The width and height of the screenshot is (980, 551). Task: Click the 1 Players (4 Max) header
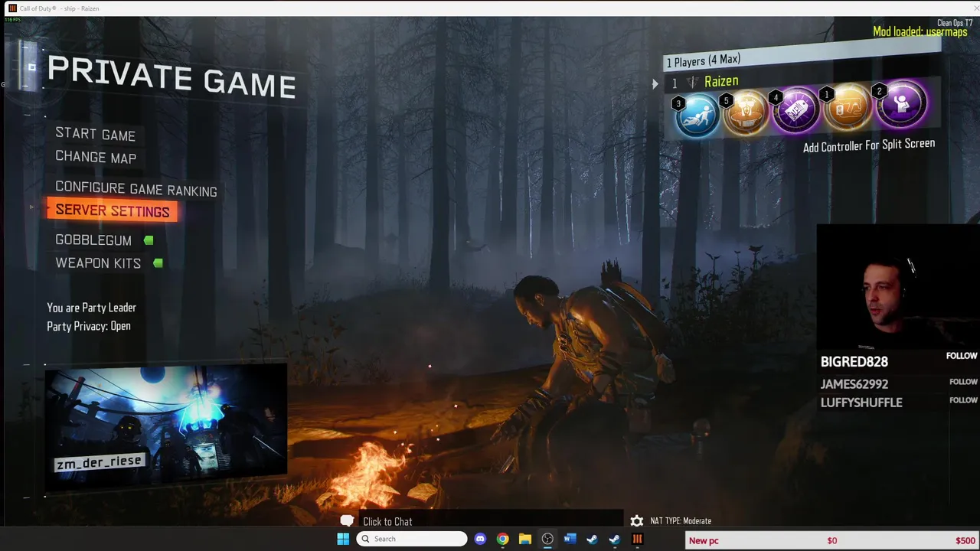[x=802, y=55]
